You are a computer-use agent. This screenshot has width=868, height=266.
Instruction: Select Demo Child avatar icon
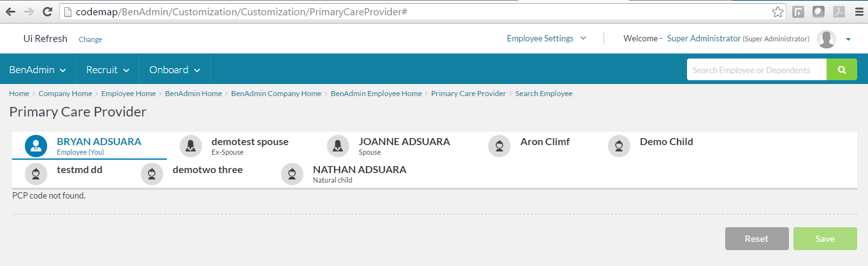(x=619, y=146)
